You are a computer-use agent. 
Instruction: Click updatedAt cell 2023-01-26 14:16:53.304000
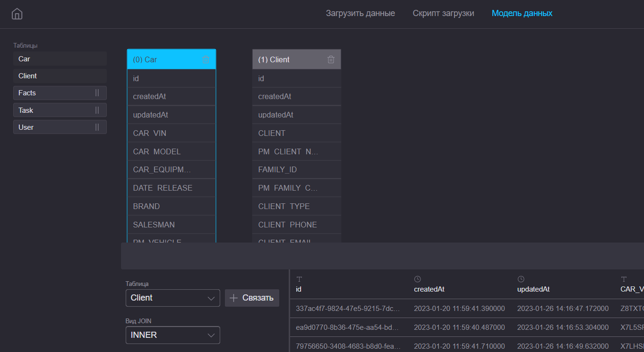[x=563, y=327]
